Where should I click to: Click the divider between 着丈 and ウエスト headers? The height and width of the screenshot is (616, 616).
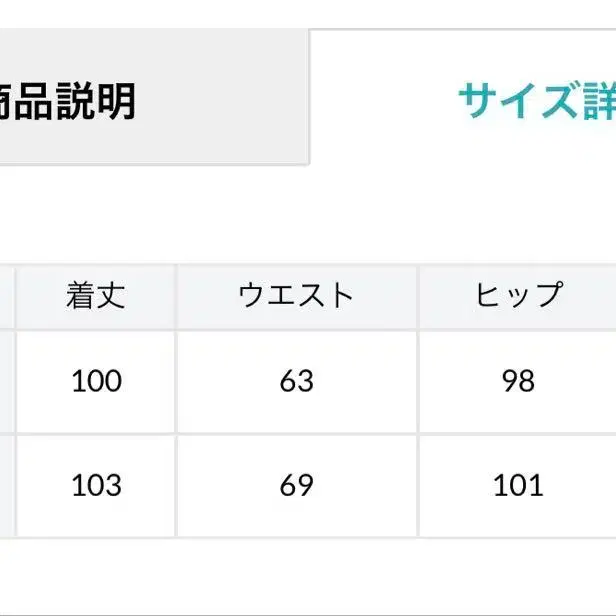176,297
